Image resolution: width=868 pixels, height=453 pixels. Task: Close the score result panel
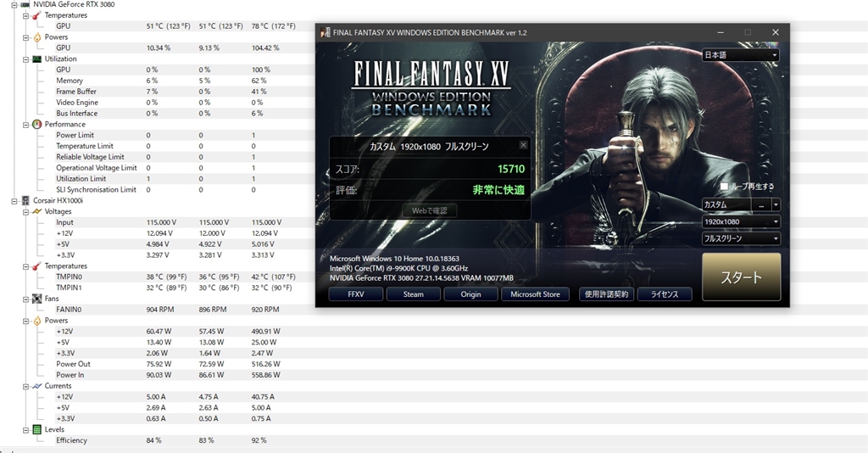[x=523, y=145]
